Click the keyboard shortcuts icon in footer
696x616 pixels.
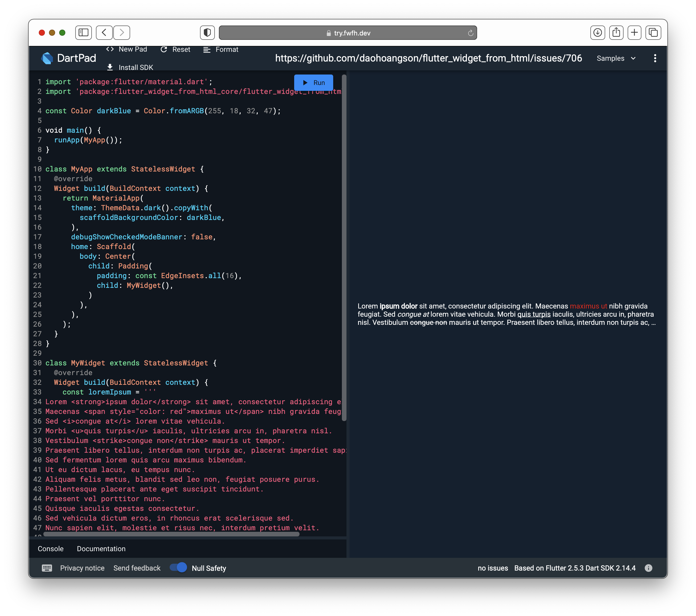[47, 568]
